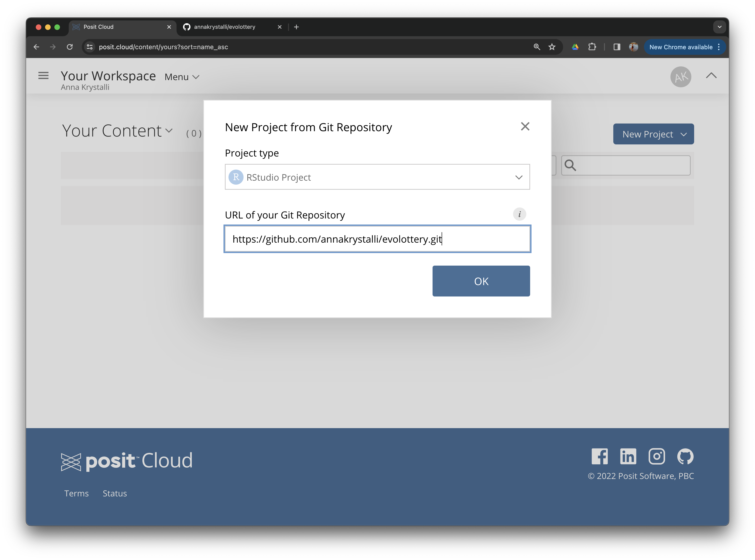Click the Git repository URL input field
755x560 pixels.
tap(377, 239)
